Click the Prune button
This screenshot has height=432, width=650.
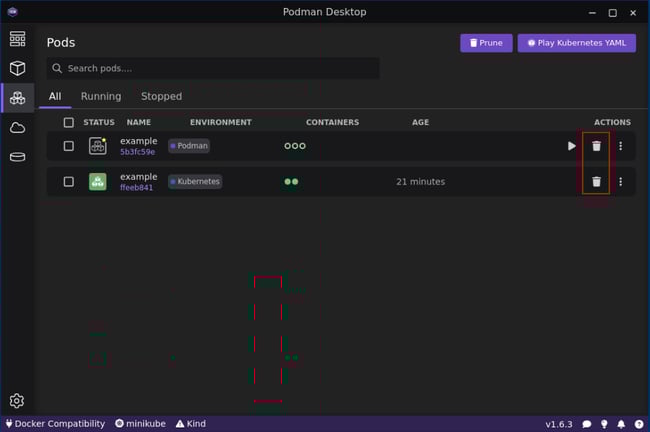[486, 43]
